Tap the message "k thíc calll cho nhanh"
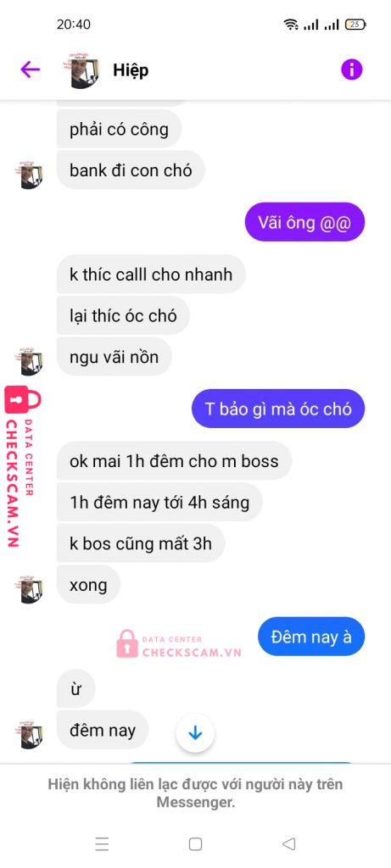 151,274
